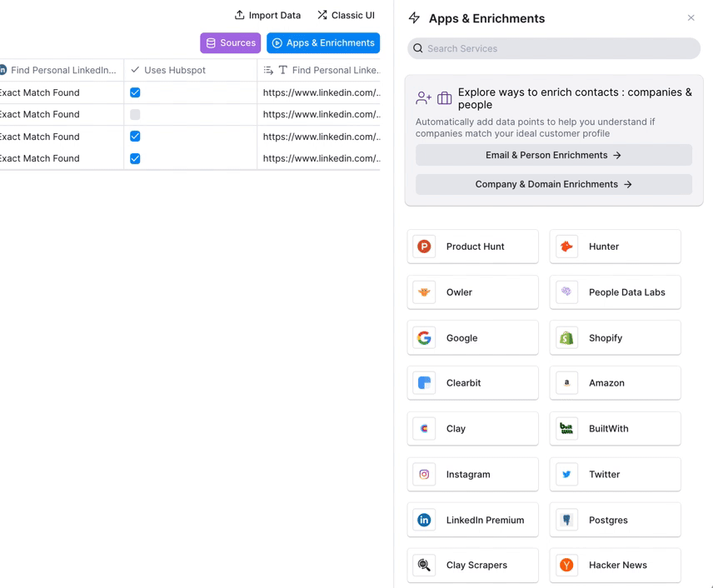Select the Owler service icon
This screenshot has height=588, width=713.
tap(424, 292)
